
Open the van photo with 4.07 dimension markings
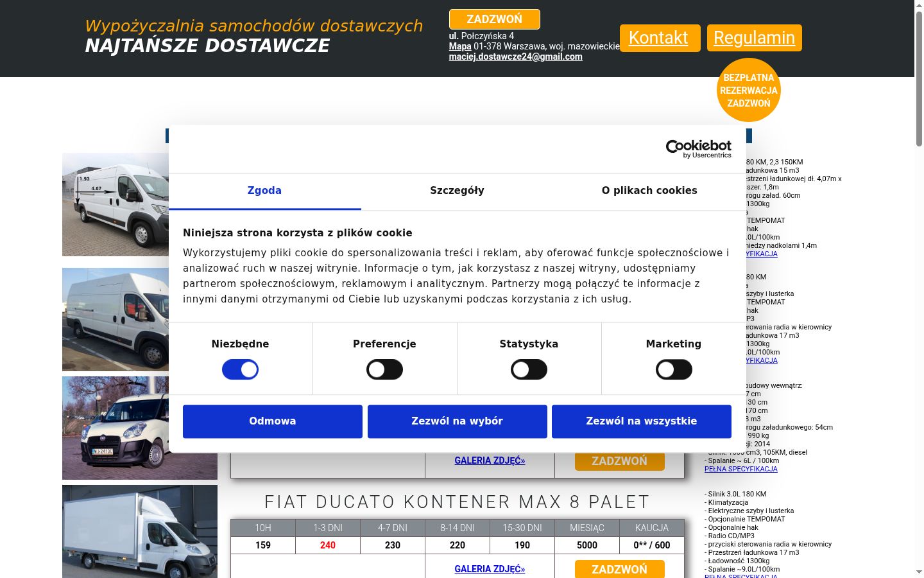coord(116,204)
